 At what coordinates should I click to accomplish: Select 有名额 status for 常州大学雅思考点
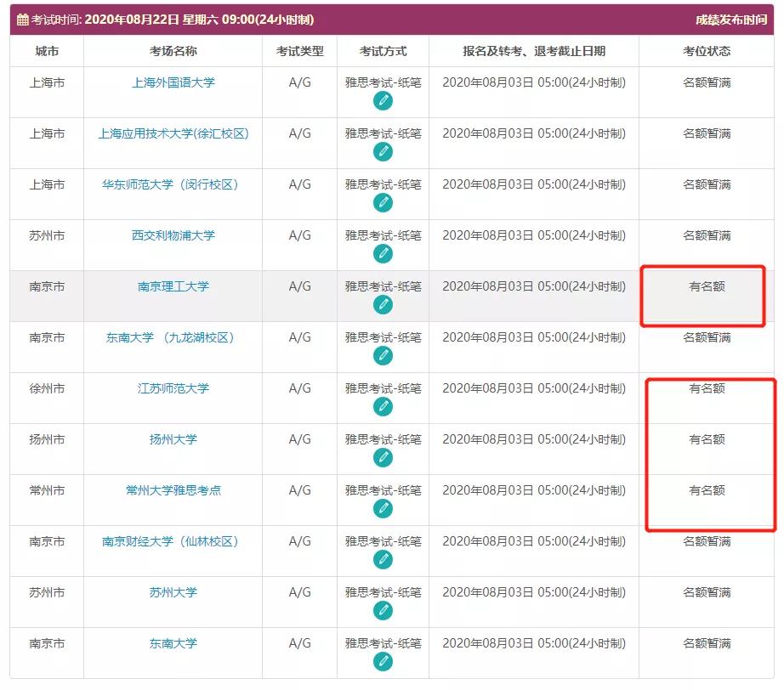coord(707,490)
